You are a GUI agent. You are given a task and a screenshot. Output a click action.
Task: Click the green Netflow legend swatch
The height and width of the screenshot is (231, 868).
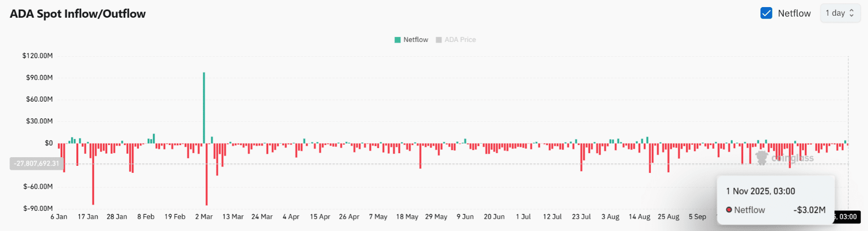(x=397, y=39)
